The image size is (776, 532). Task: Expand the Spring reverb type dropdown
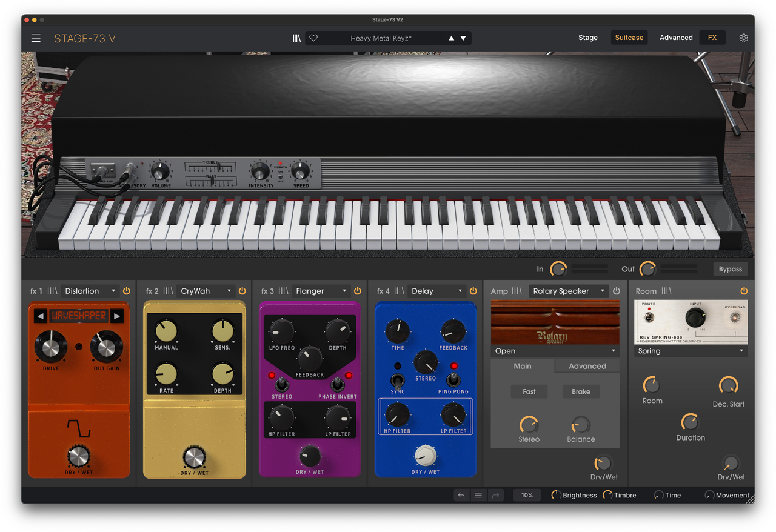(x=691, y=351)
